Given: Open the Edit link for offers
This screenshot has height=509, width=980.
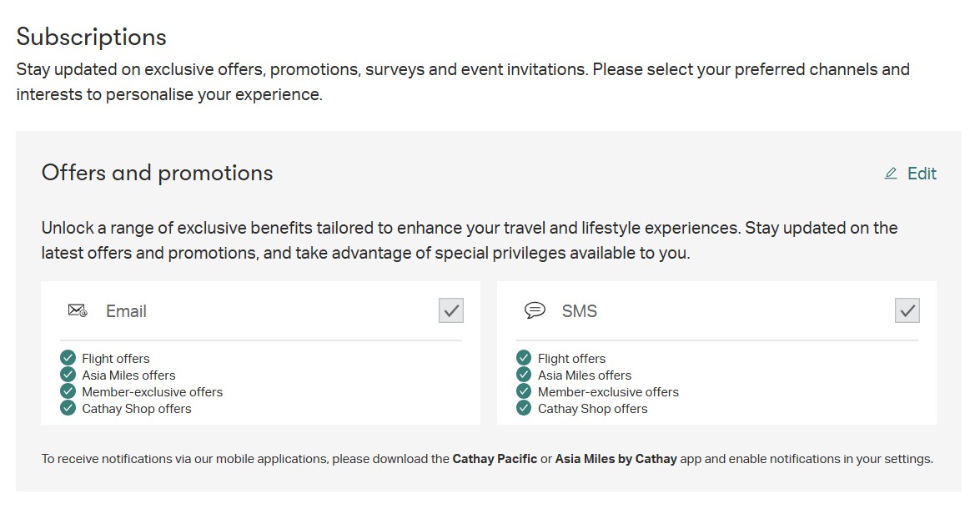Looking at the screenshot, I should (922, 174).
